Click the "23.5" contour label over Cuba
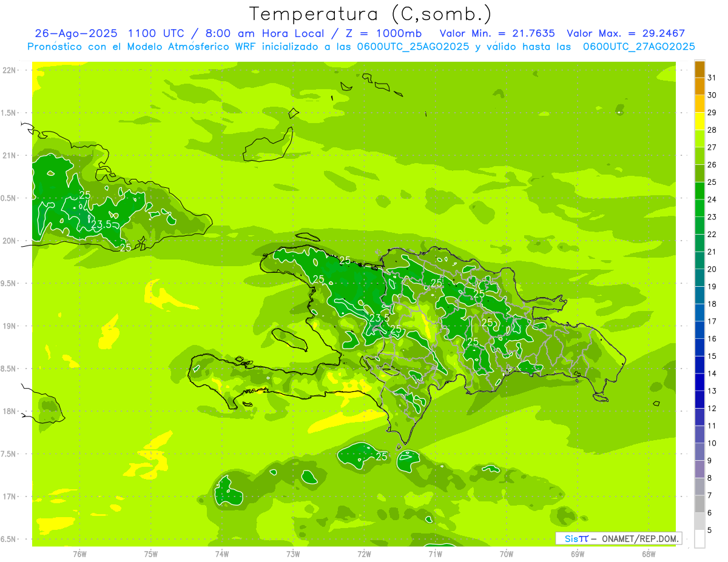 point(101,224)
